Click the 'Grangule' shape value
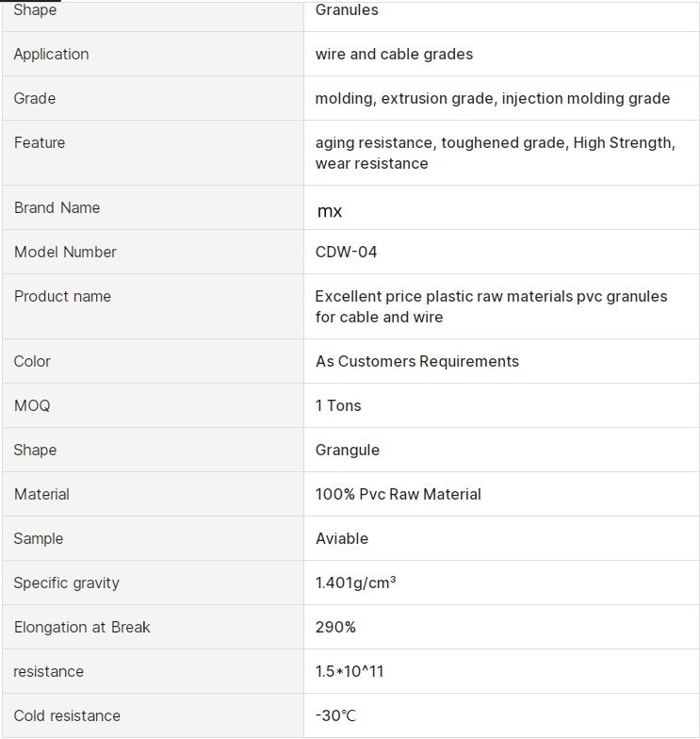 pos(348,451)
